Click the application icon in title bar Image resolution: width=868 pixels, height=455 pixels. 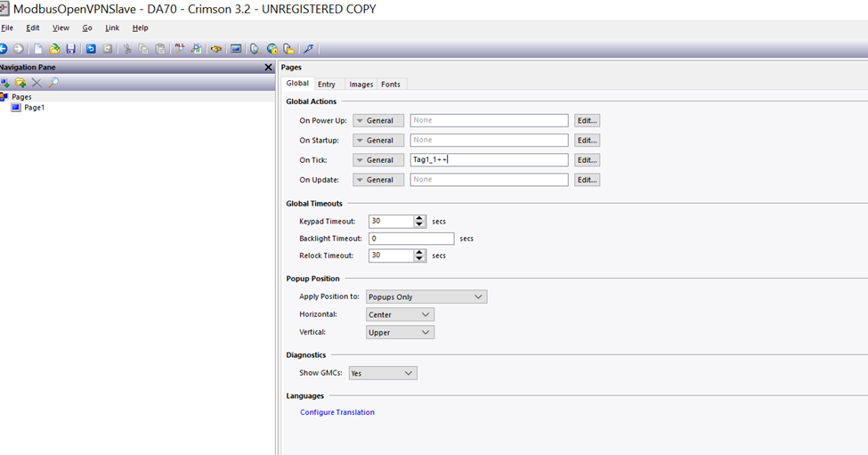pyautogui.click(x=4, y=9)
